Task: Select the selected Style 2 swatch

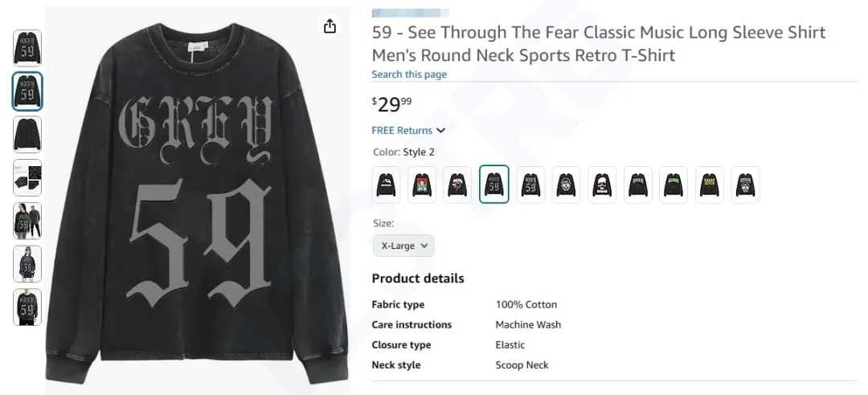Action: [494, 185]
